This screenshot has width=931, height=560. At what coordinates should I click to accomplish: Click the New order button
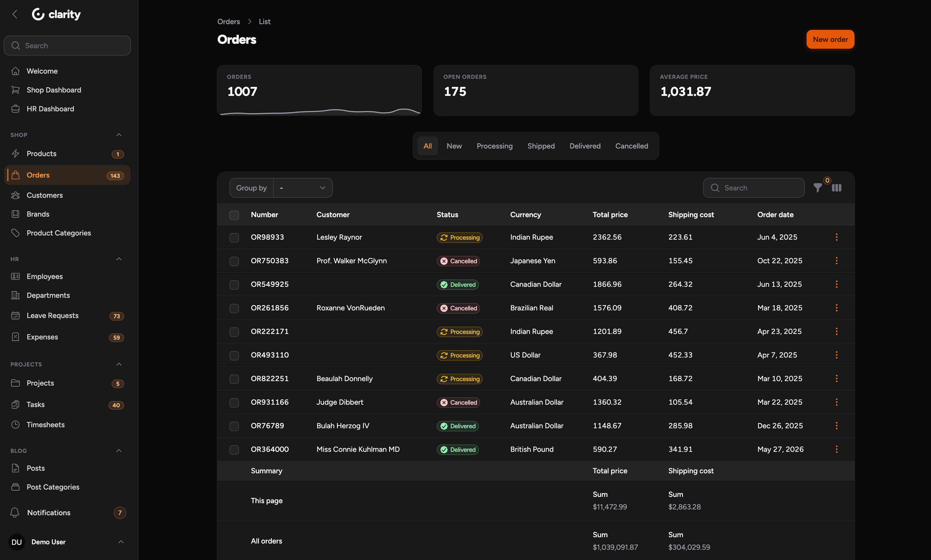830,39
